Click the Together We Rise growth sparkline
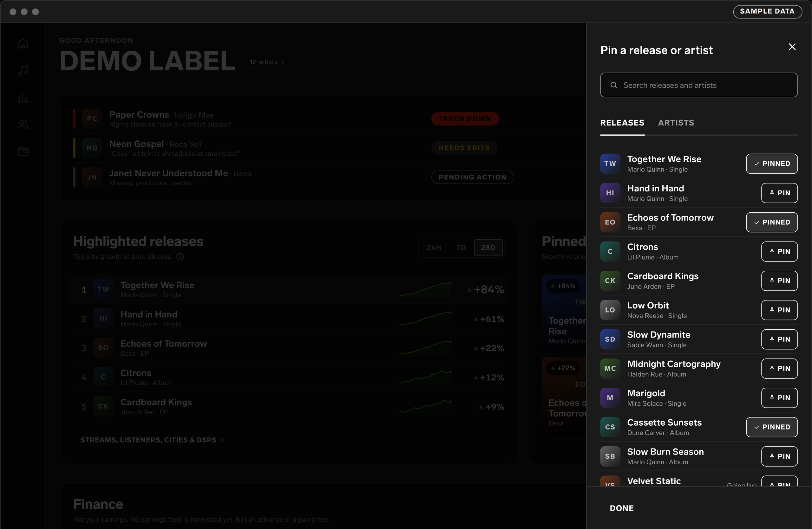812x529 pixels. coord(425,289)
